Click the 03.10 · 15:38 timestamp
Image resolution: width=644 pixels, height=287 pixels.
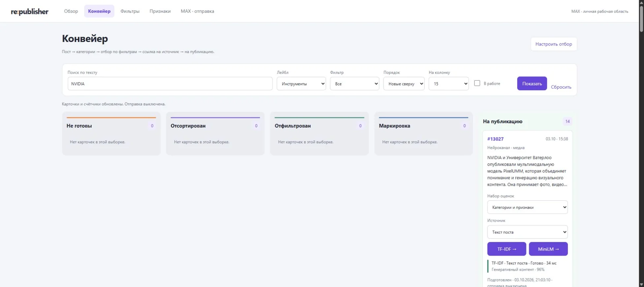click(x=557, y=139)
